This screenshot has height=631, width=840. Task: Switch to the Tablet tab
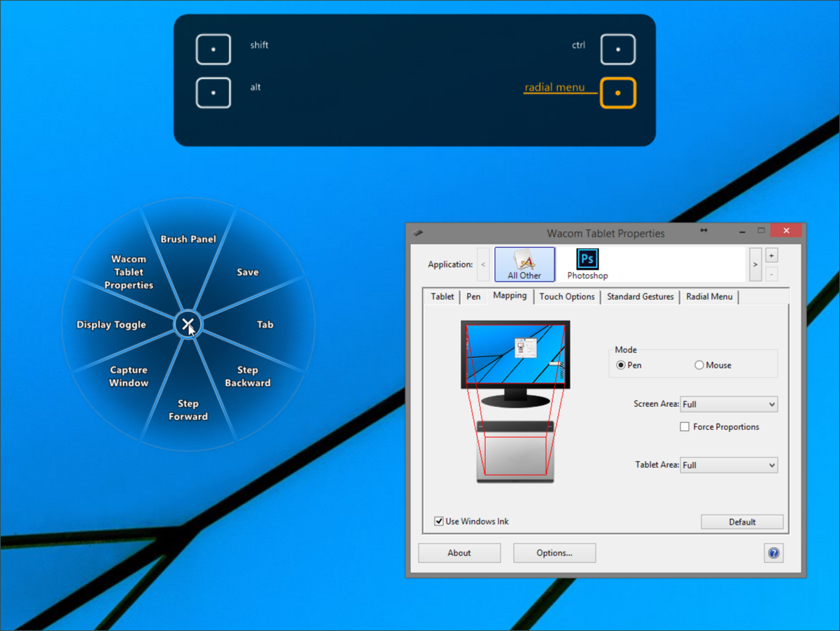[x=442, y=297]
